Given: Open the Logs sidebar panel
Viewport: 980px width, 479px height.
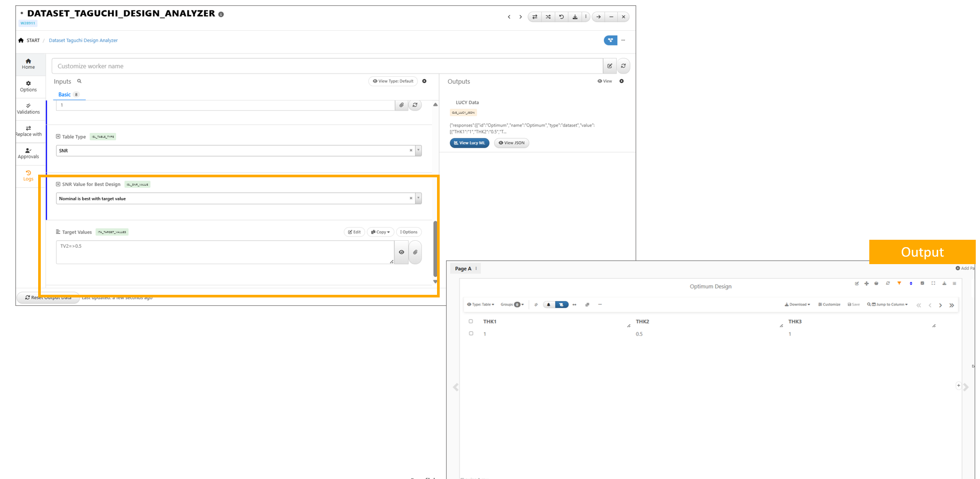Looking at the screenshot, I should pos(28,175).
